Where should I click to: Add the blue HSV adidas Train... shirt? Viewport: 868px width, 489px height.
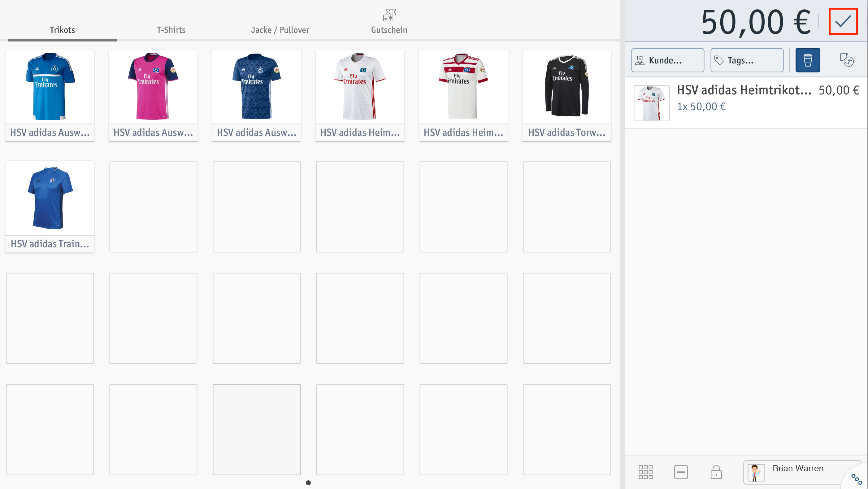point(50,207)
